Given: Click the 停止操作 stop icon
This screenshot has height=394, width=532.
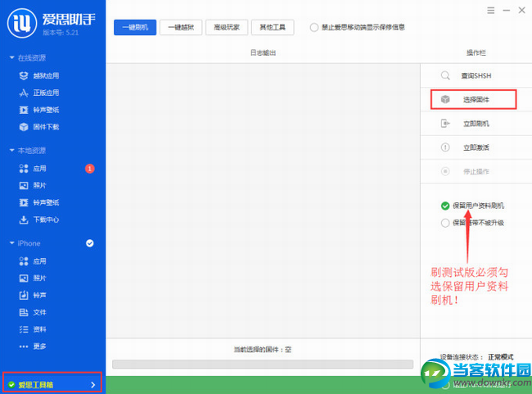Looking at the screenshot, I should 445,171.
